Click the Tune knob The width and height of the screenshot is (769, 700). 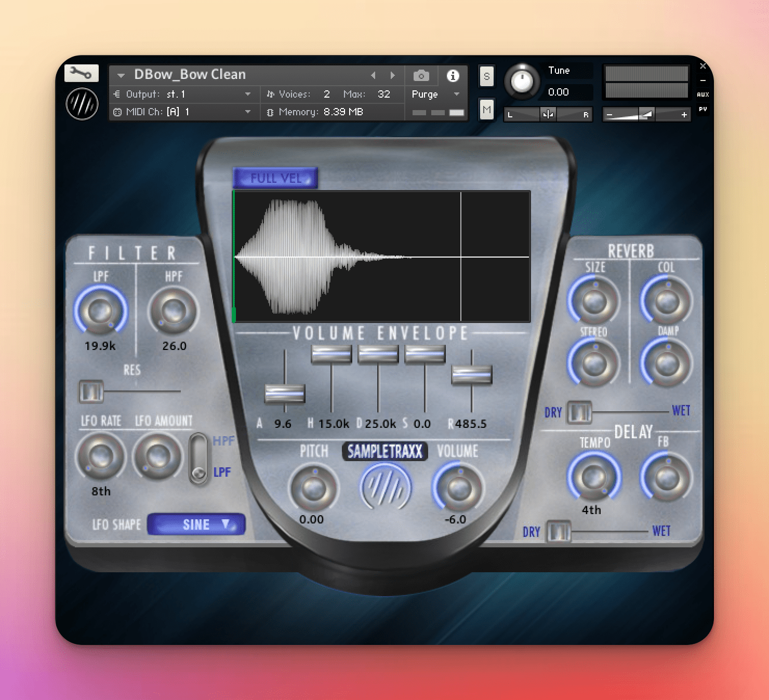(522, 82)
